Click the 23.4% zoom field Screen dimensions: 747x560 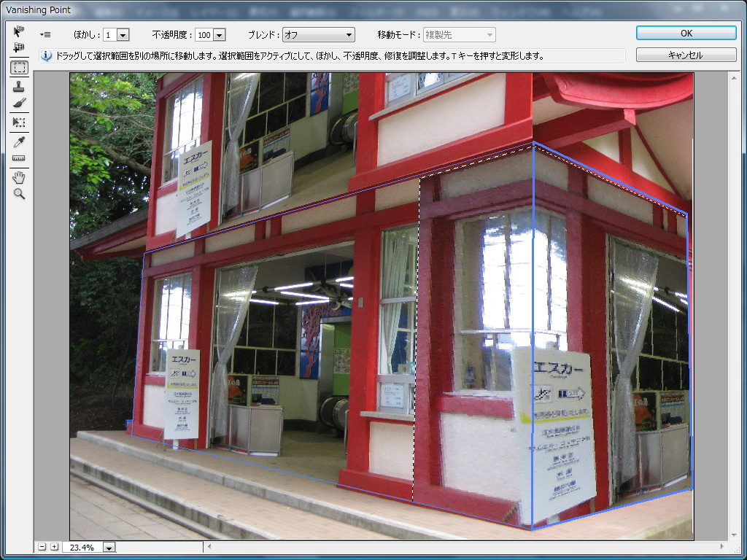[83, 548]
